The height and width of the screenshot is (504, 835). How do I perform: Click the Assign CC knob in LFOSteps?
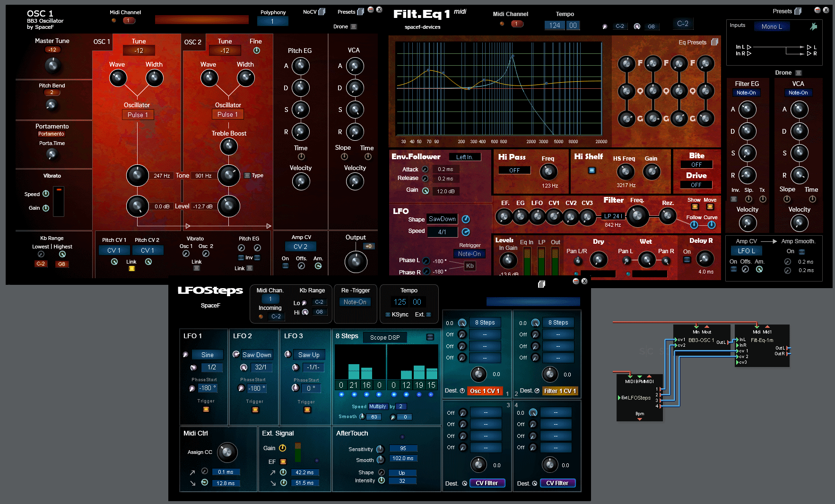click(227, 452)
